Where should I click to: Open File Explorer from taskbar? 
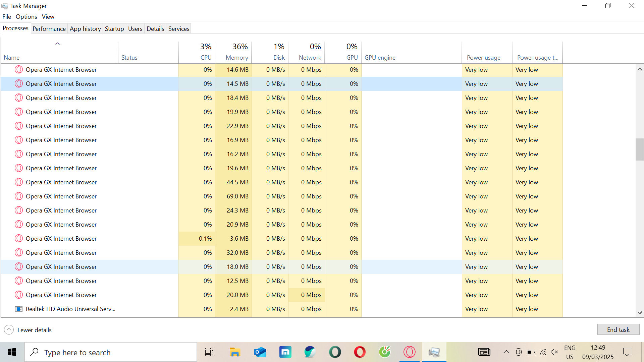tap(235, 352)
